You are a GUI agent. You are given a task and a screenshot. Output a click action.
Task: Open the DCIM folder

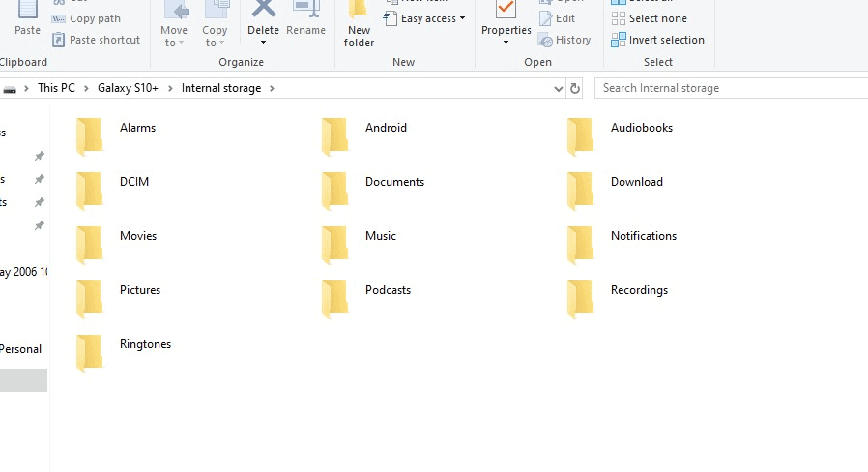tap(112, 190)
